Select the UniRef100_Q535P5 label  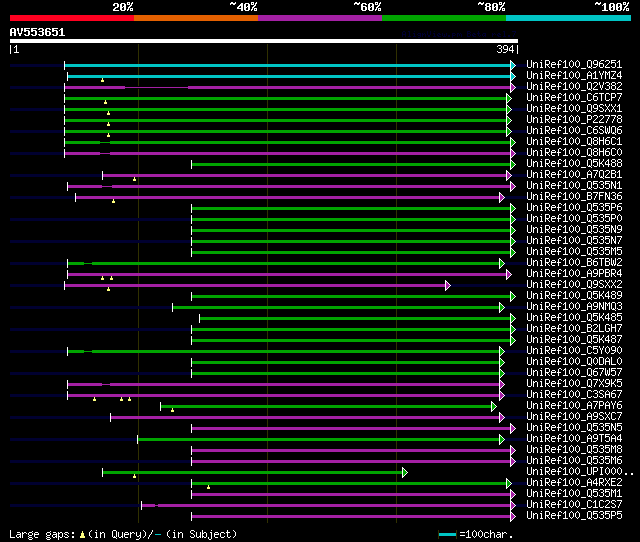click(574, 516)
